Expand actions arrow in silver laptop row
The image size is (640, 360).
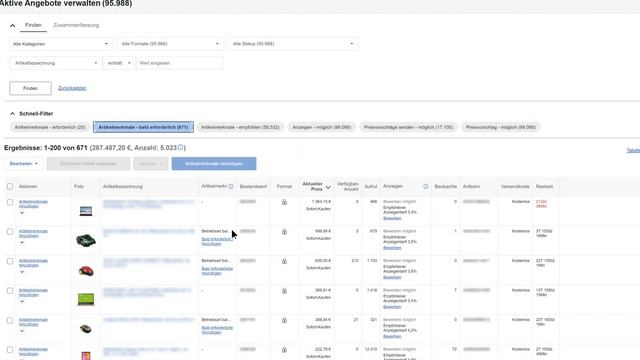point(22,213)
